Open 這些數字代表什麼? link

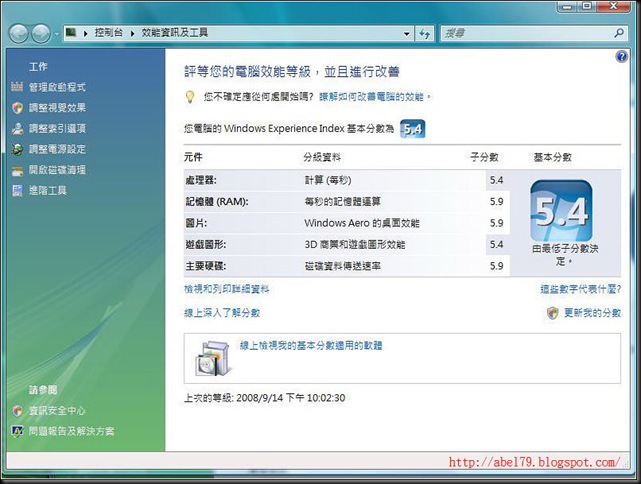(580, 289)
